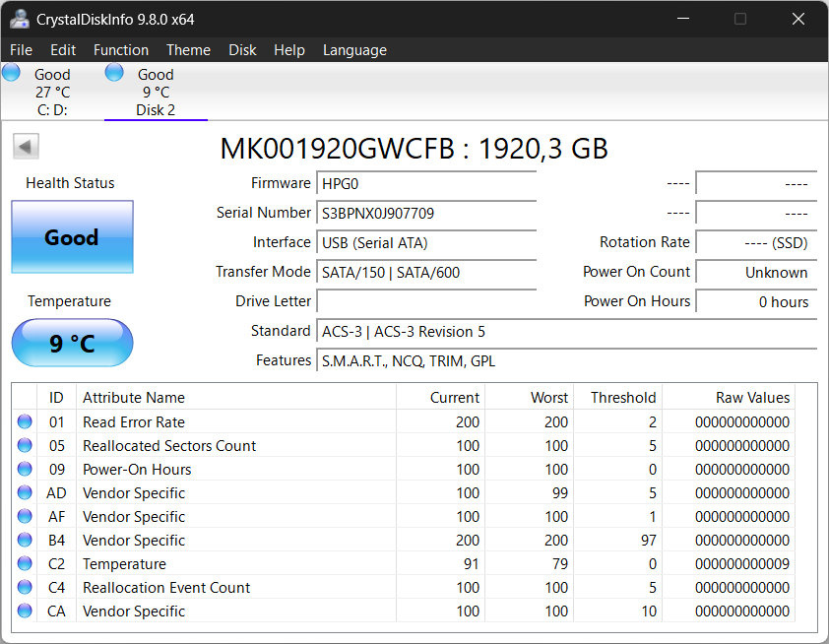Click the Current column header
This screenshot has width=829, height=644.
[440, 397]
